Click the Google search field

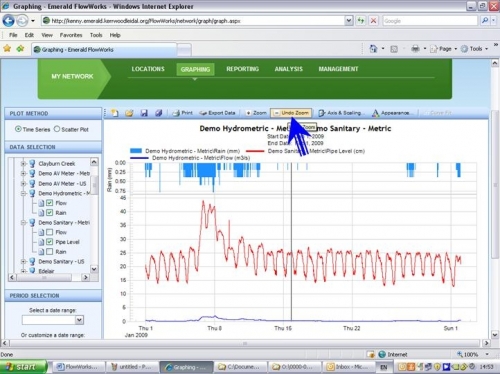[430, 21]
